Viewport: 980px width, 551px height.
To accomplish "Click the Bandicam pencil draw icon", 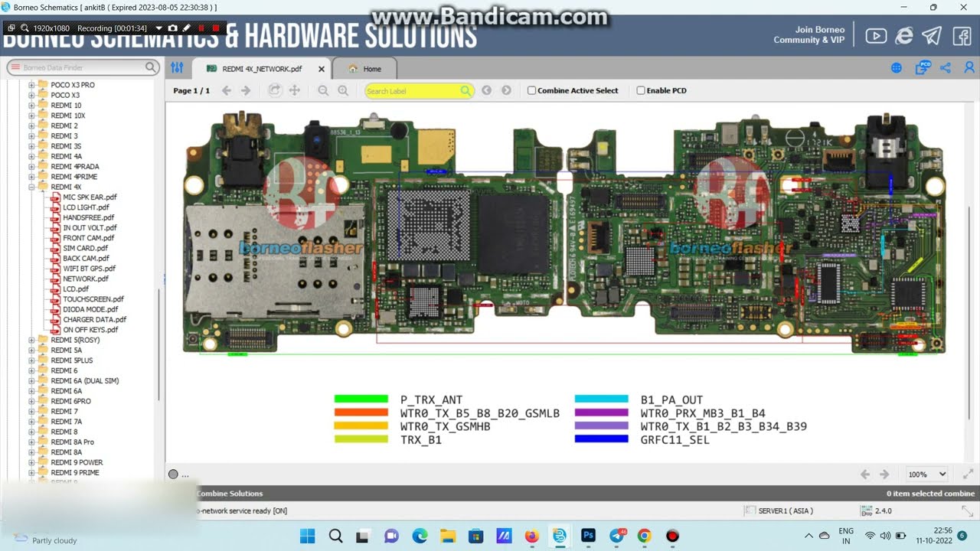I will [x=186, y=28].
